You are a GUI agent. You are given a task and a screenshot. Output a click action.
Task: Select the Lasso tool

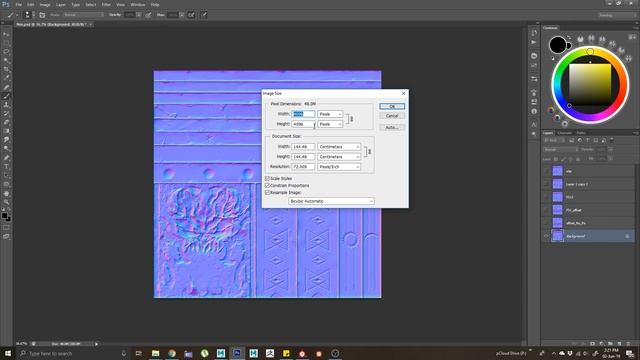tap(6, 51)
